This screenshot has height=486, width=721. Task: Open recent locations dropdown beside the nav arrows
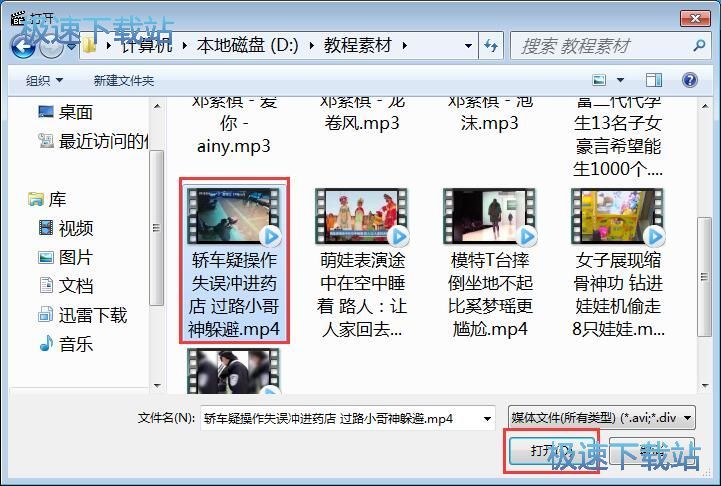point(72,46)
